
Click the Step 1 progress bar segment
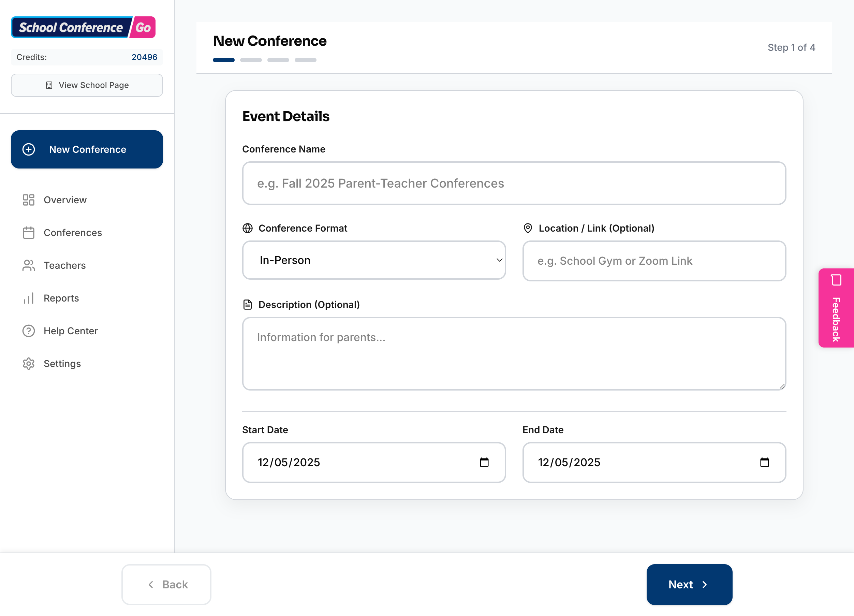click(x=223, y=60)
